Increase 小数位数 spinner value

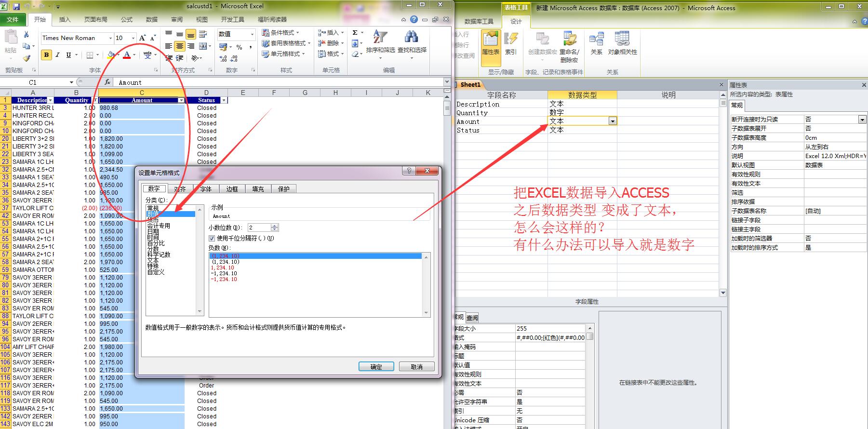point(275,225)
